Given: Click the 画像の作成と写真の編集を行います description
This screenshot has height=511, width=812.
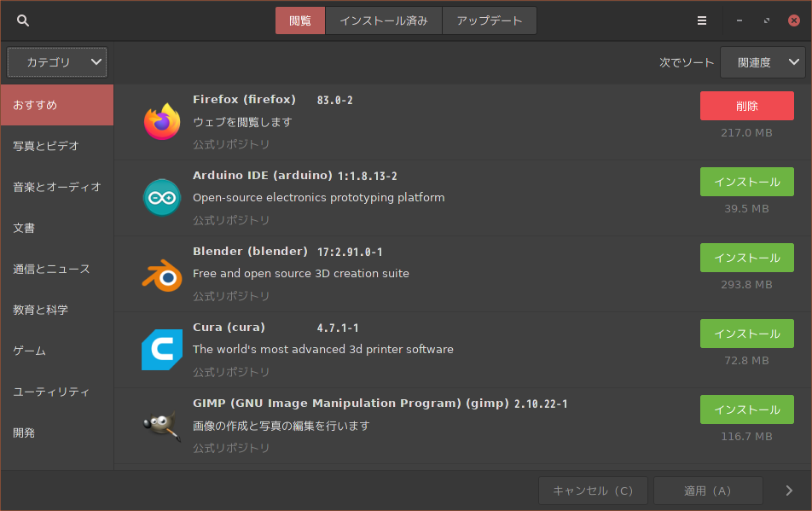Looking at the screenshot, I should [281, 426].
